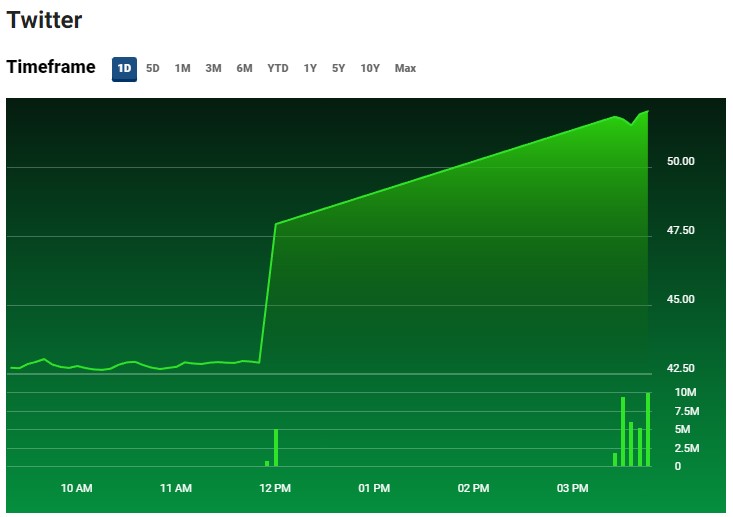733x517 pixels.
Task: Choose the 3M timeframe
Action: click(213, 68)
